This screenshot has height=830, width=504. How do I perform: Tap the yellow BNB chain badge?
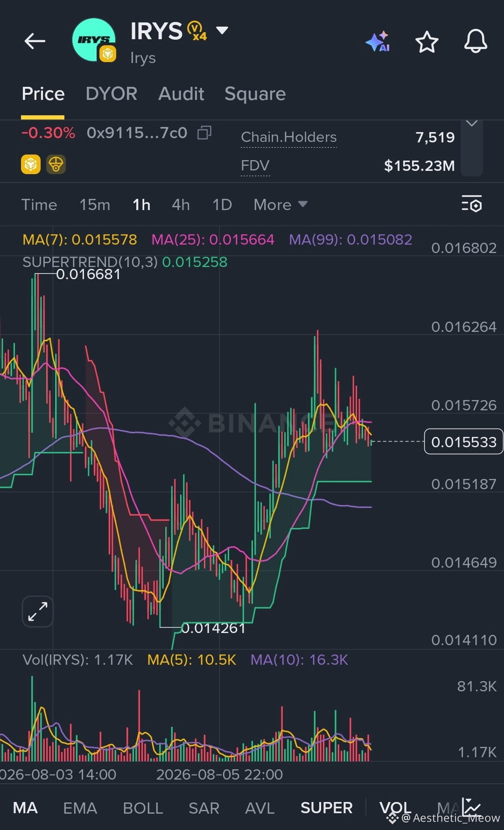pos(31,164)
